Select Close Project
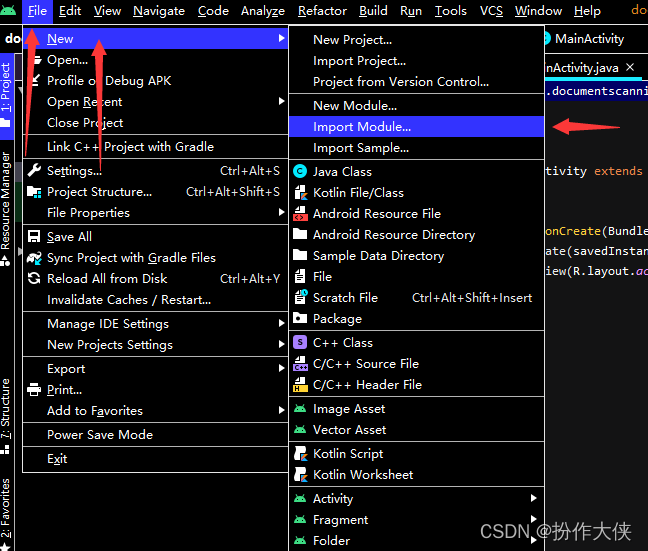648x551 pixels. (155, 122)
